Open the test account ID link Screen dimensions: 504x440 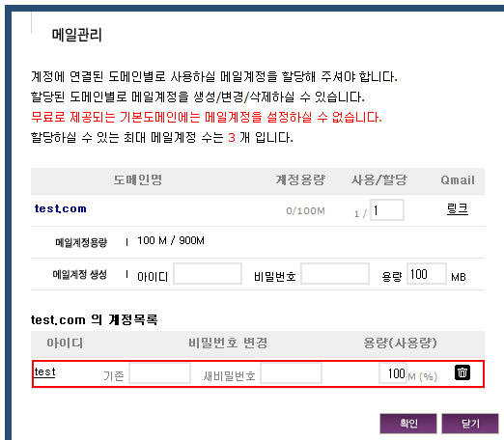coord(44,371)
